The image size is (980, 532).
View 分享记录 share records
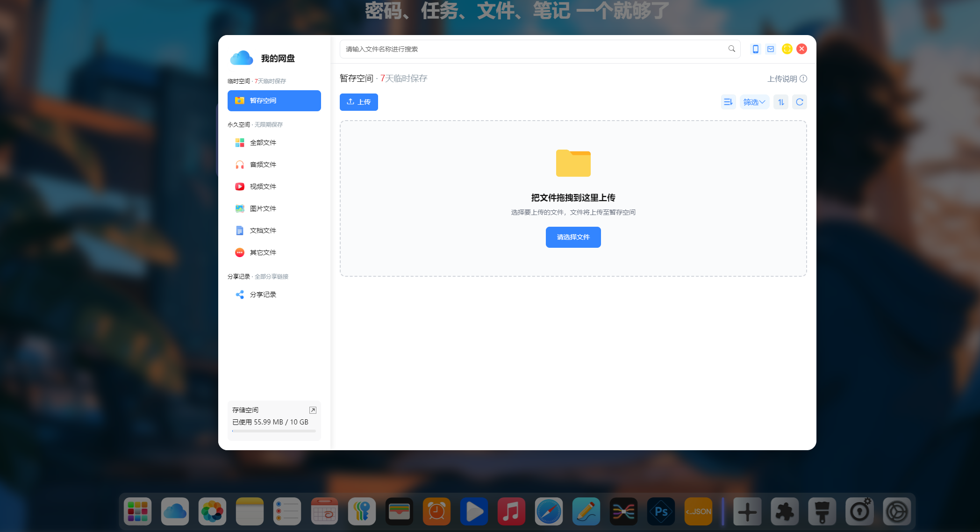click(x=263, y=295)
